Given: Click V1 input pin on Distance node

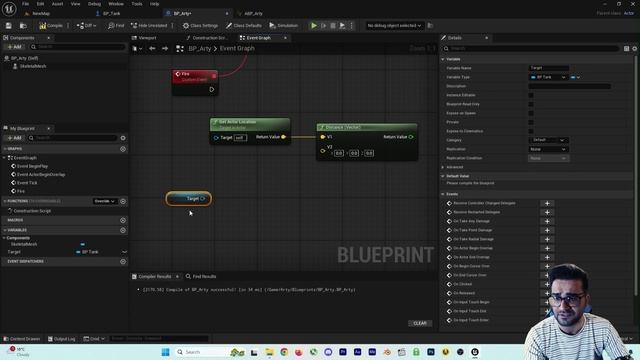Looking at the screenshot, I should point(322,137).
